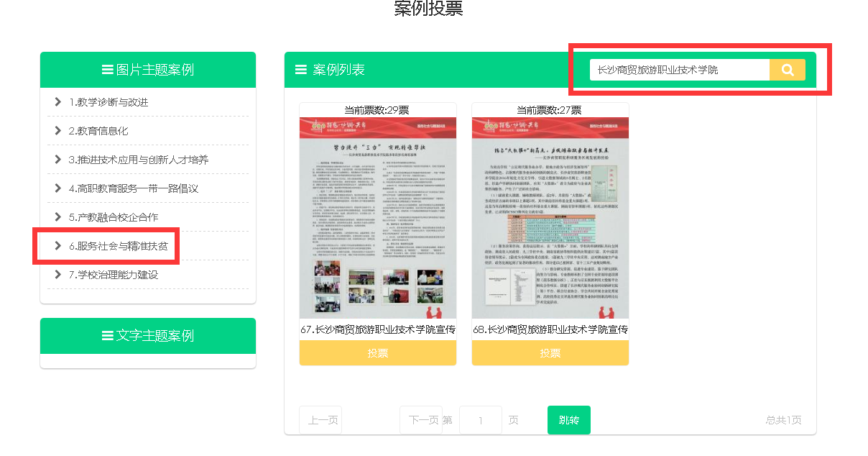Open the case 68 poster thumbnail
The height and width of the screenshot is (456, 868).
point(550,219)
